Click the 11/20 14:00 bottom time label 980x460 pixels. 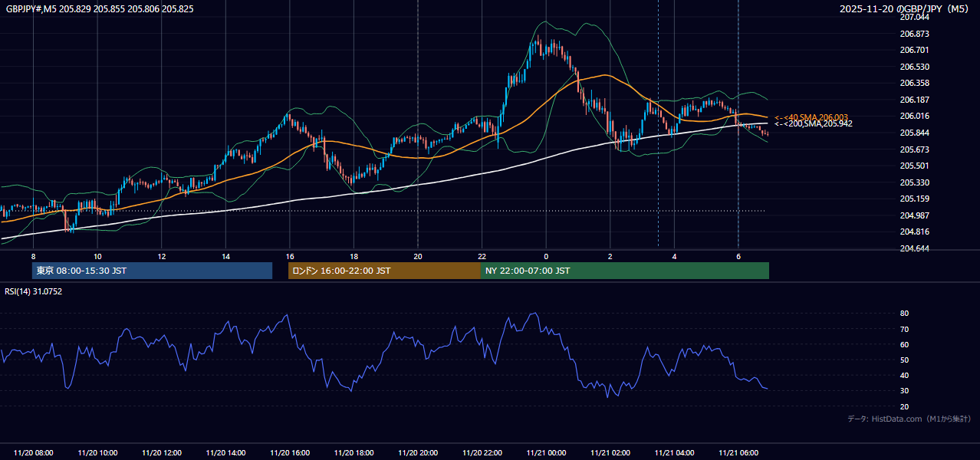[225, 453]
